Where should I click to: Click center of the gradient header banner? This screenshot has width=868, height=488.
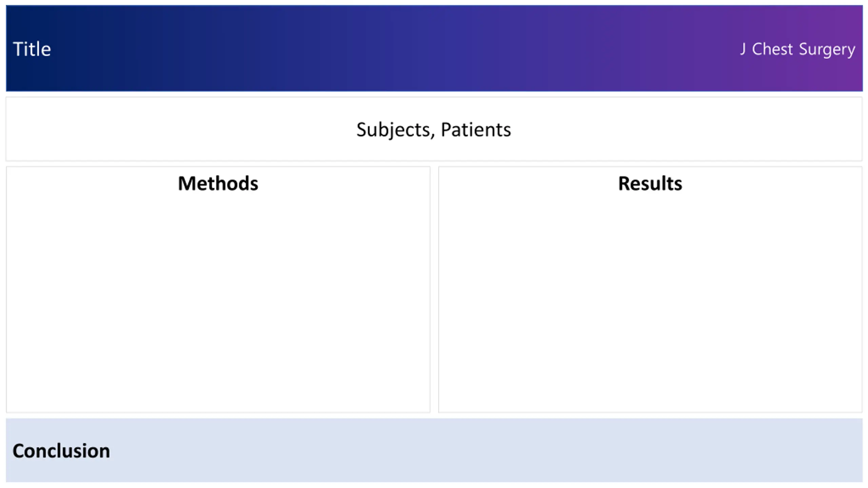tap(434, 48)
